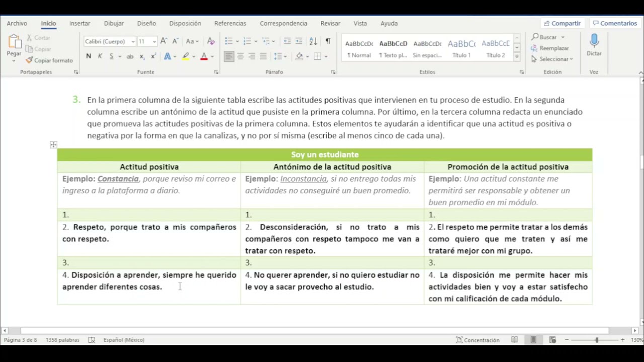644x362 pixels.
Task: Click the zoom slider handle
Action: click(x=597, y=340)
